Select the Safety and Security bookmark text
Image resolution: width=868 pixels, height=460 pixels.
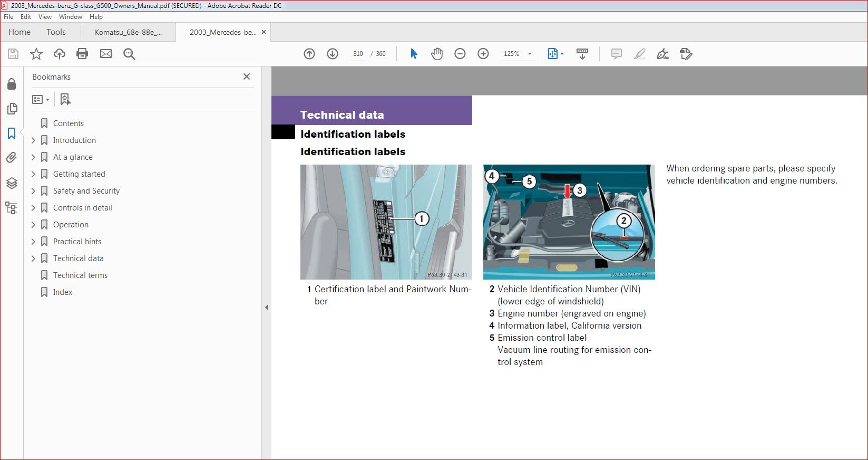[86, 191]
